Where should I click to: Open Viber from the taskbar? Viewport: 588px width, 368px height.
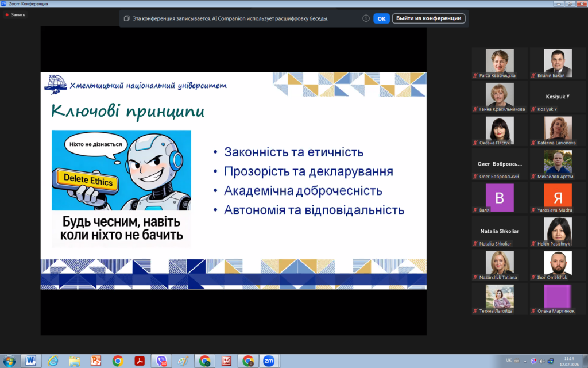pos(161,361)
